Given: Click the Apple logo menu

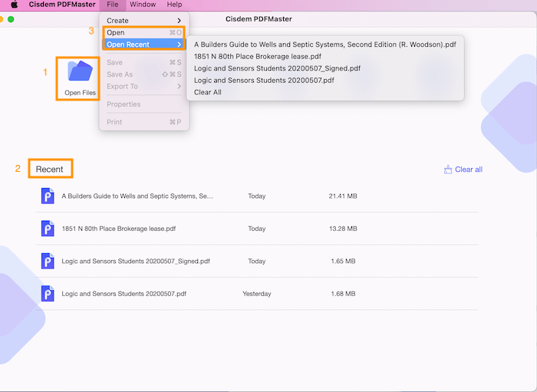Looking at the screenshot, I should [x=14, y=5].
